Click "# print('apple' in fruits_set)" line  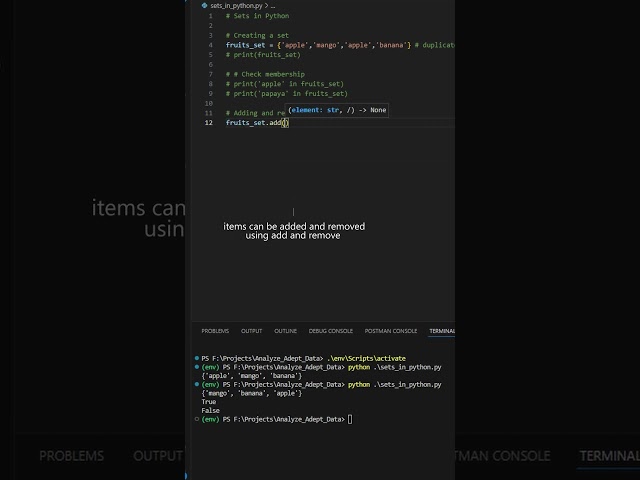(285, 84)
